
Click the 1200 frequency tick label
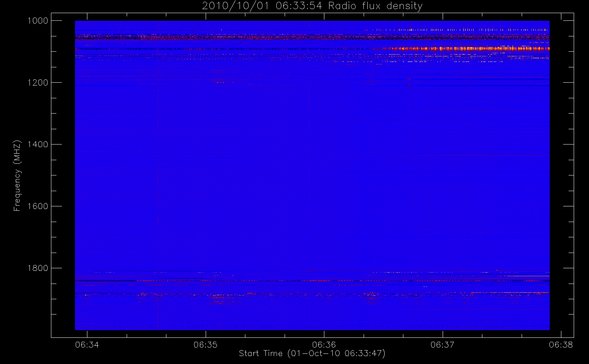(x=38, y=83)
